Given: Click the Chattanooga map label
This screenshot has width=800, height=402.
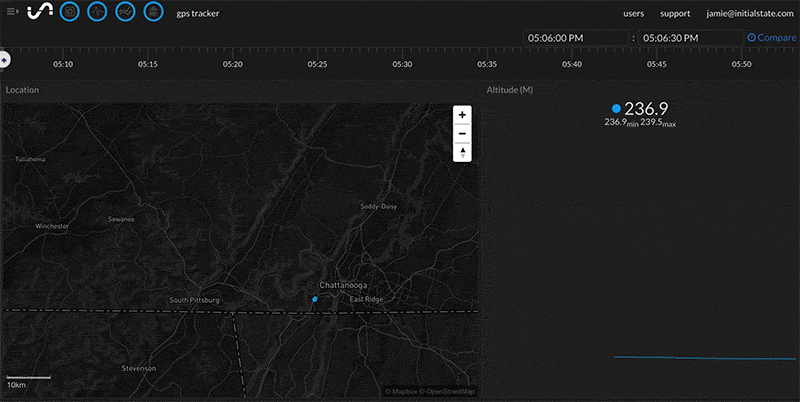Looking at the screenshot, I should pos(343,285).
